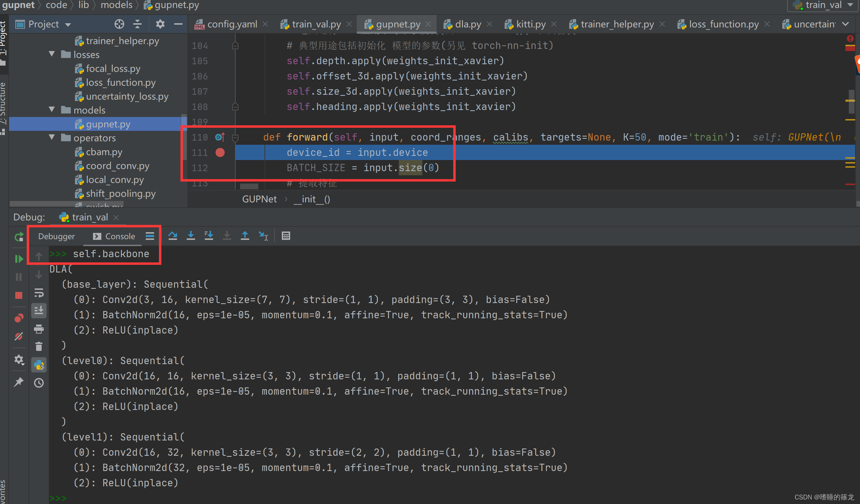
Task: Toggle Mute Breakpoints icon
Action: pyautogui.click(x=19, y=336)
